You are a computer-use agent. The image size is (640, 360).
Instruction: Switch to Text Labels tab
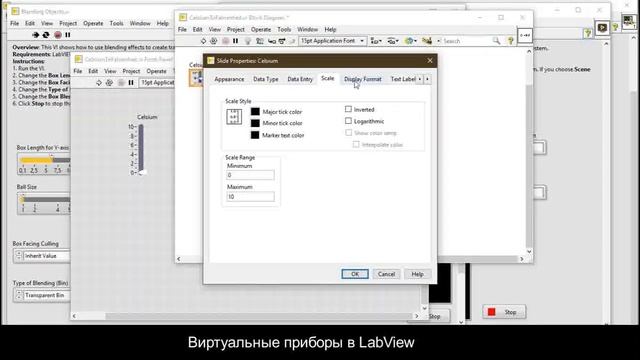pyautogui.click(x=403, y=79)
